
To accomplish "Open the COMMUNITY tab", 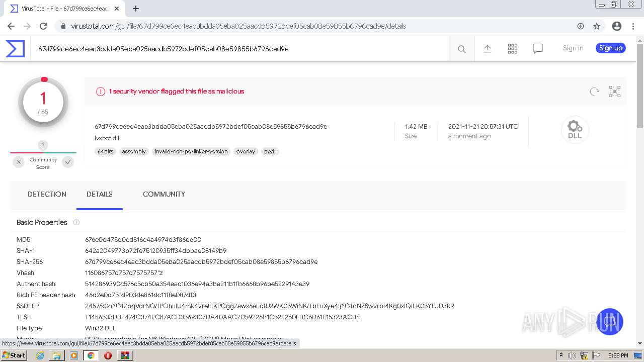I will (164, 194).
